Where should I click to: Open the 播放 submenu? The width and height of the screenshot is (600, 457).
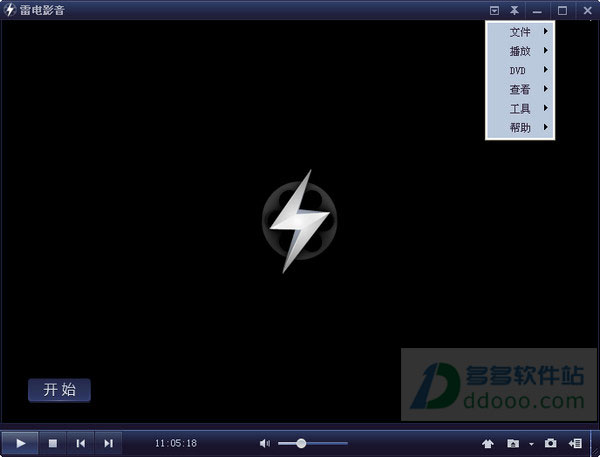pyautogui.click(x=520, y=51)
